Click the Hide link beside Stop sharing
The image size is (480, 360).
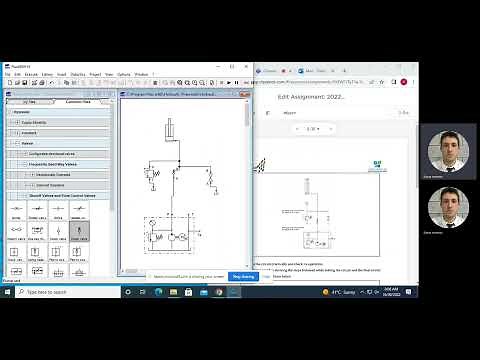266,277
